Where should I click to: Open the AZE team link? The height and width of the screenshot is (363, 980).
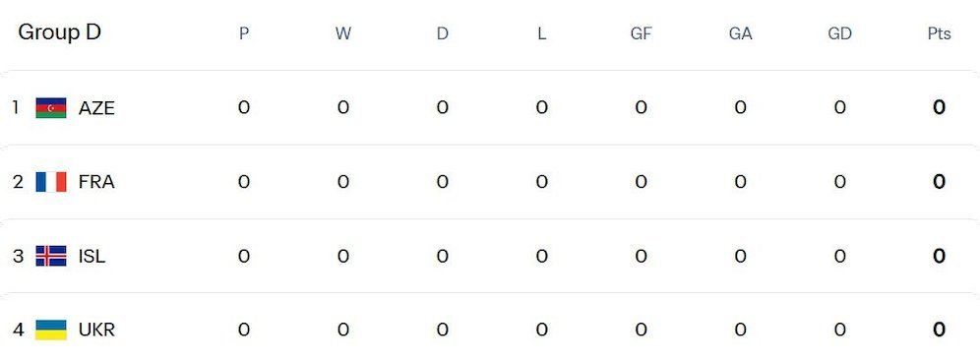click(96, 108)
